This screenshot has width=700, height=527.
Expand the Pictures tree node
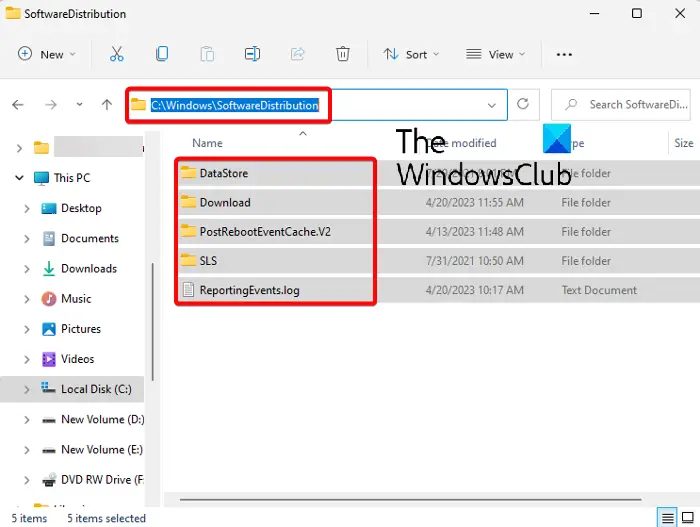point(27,329)
